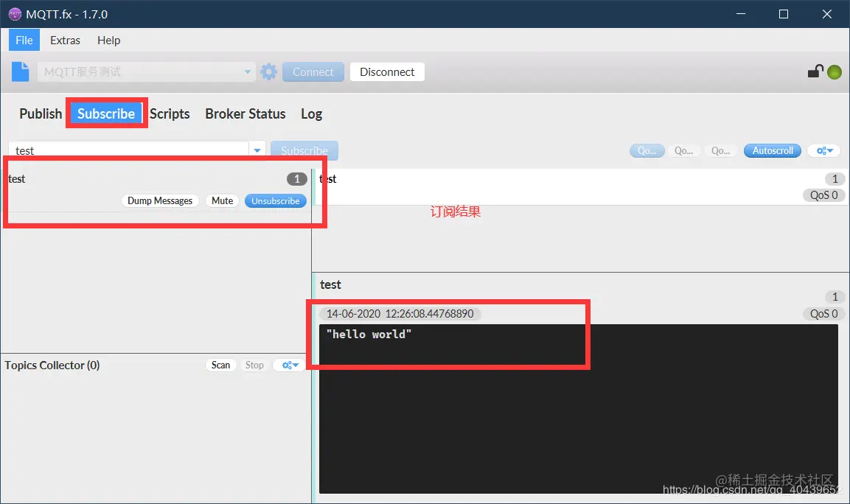The width and height of the screenshot is (850, 504).
Task: Click the hello world payload text
Action: (369, 335)
